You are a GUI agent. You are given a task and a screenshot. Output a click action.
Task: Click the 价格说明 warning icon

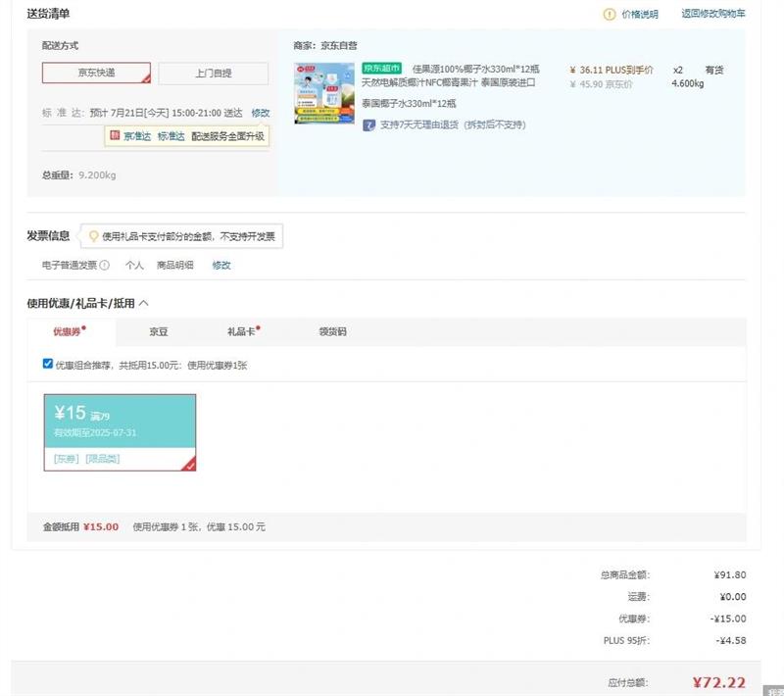pyautogui.click(x=609, y=15)
